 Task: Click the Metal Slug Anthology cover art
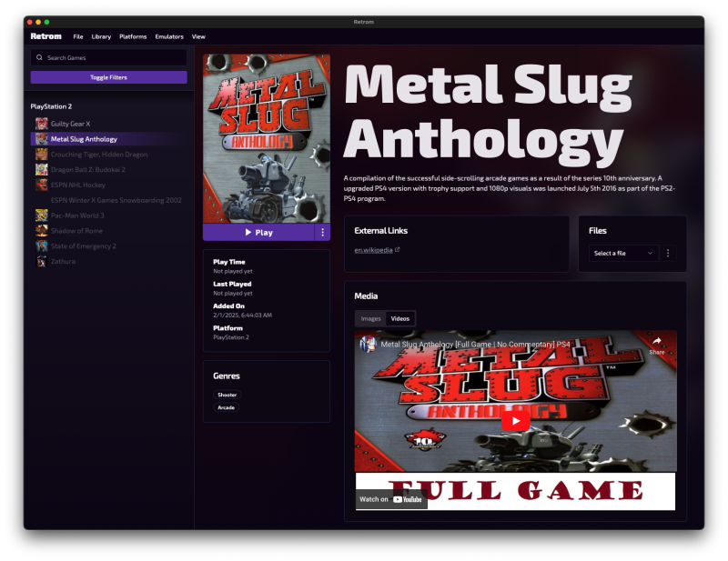(267, 139)
